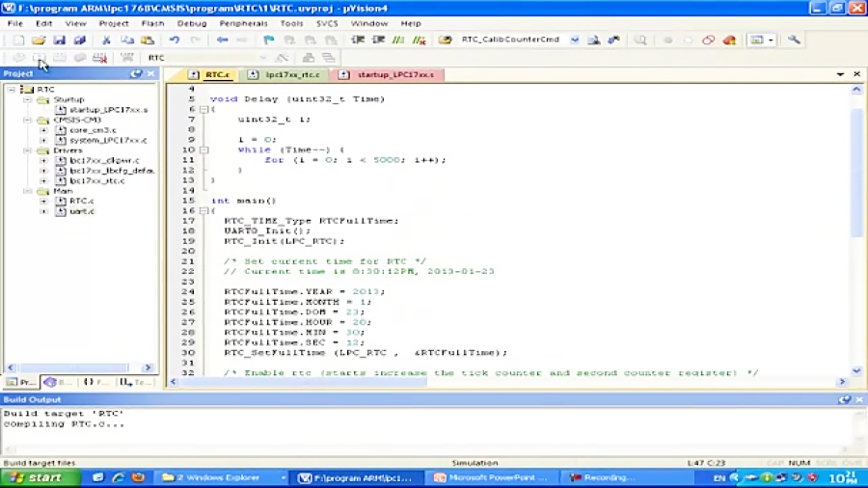Click the Undo arrow icon
Viewport: 868px width, 488px height.
[175, 41]
